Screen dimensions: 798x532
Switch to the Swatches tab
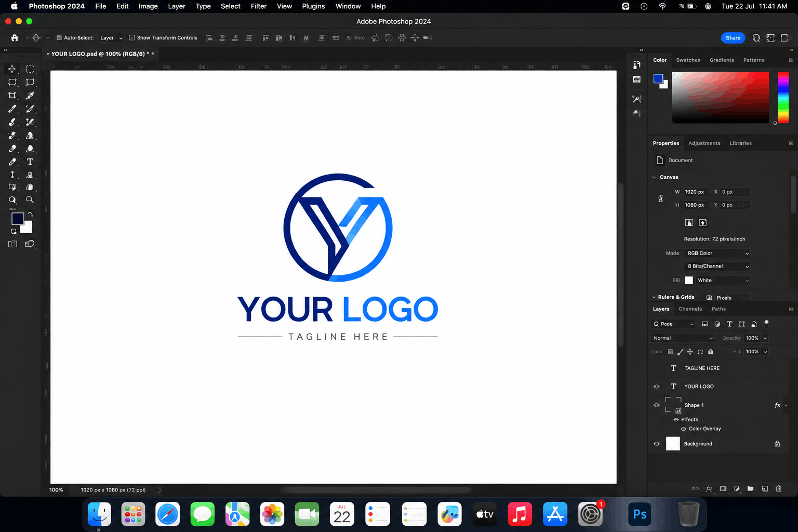point(688,60)
